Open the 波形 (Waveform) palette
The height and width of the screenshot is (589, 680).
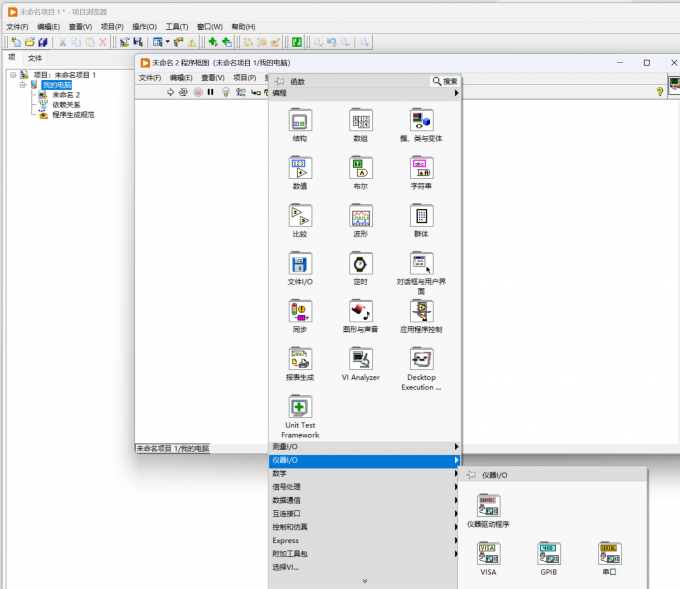click(361, 216)
